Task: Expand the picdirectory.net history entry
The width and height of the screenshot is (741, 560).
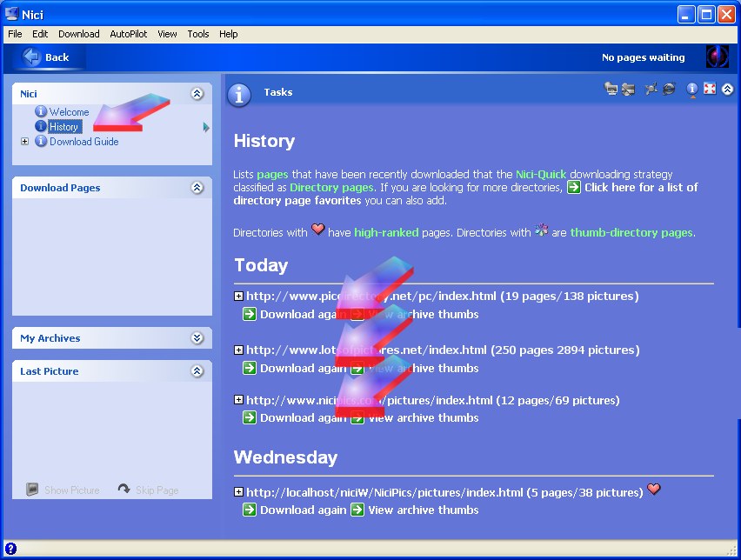Action: pyautogui.click(x=238, y=297)
